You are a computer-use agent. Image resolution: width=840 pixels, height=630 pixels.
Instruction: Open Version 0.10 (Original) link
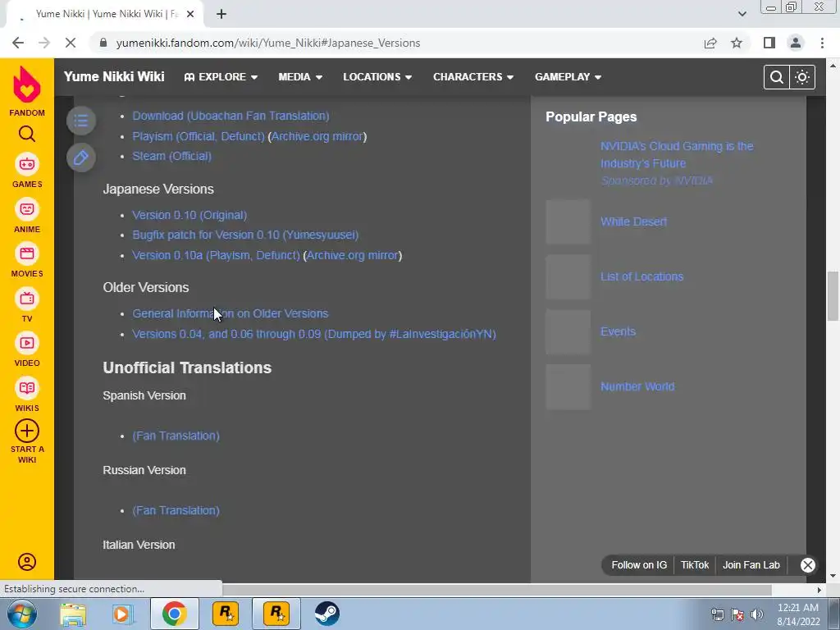click(x=189, y=215)
